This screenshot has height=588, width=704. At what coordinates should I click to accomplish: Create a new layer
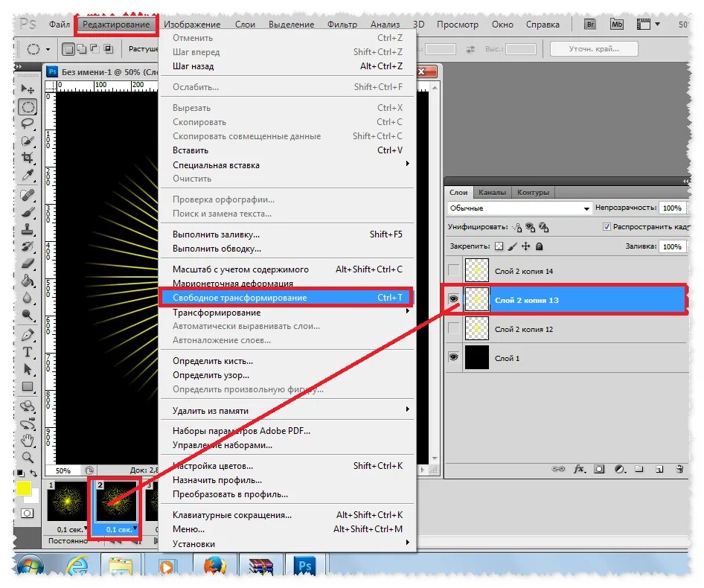click(x=659, y=470)
